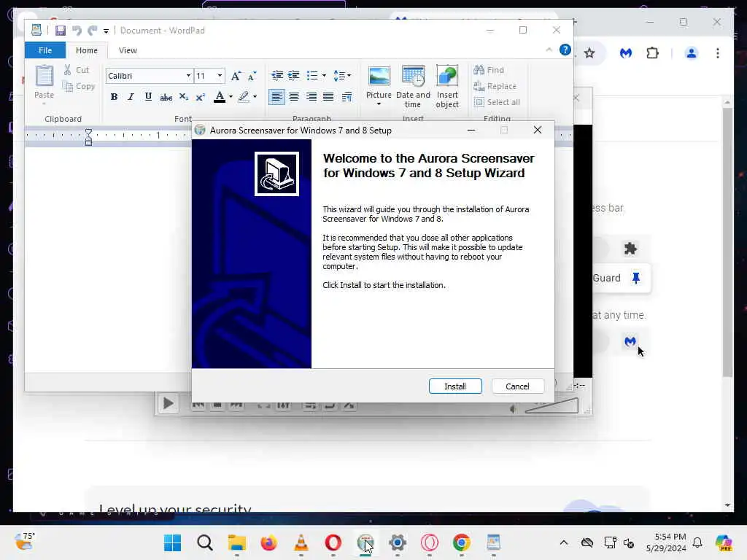
Task: Click Insert object icon
Action: [x=447, y=86]
